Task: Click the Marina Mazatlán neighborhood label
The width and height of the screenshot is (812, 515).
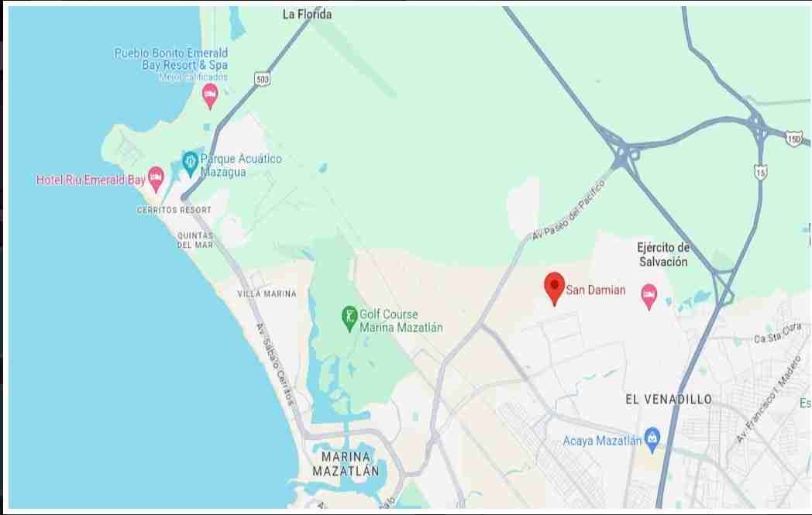Action: 346,464
